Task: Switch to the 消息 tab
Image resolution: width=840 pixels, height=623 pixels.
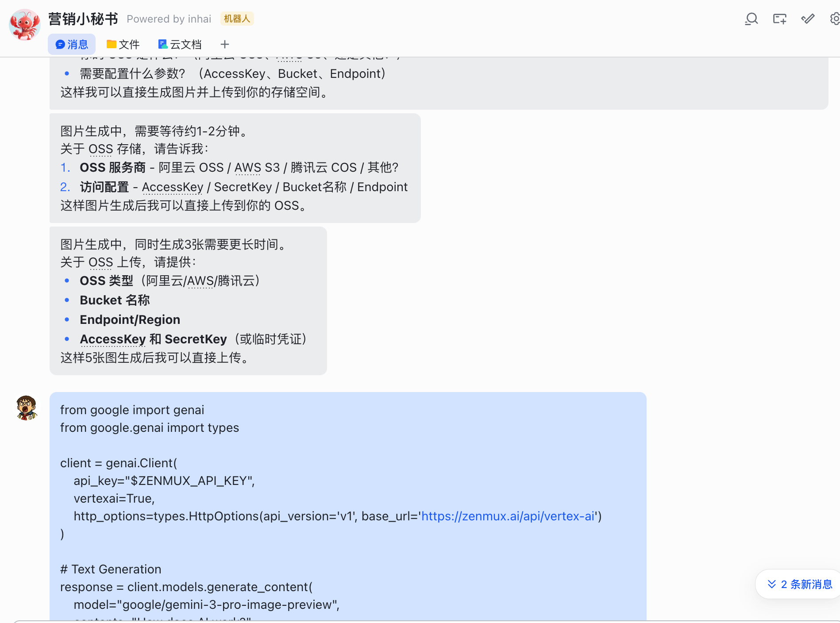Action: coord(71,44)
